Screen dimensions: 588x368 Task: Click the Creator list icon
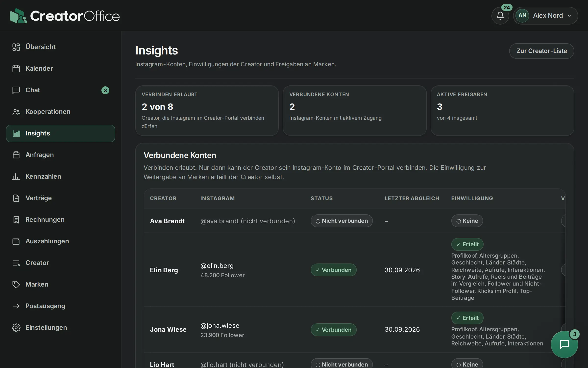click(x=16, y=263)
